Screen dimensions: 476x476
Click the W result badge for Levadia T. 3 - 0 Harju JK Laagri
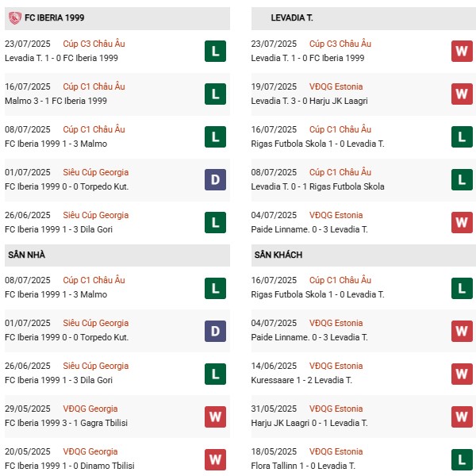462,94
